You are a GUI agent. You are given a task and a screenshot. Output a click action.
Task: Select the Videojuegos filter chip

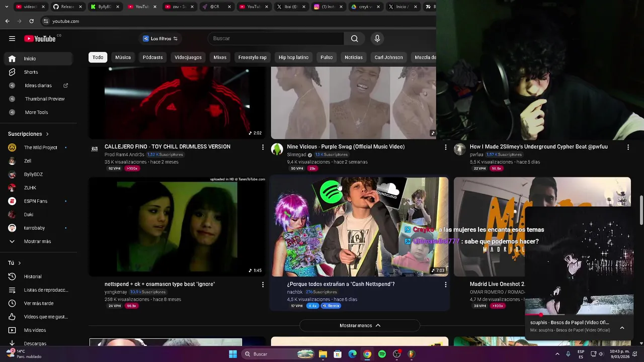[188, 57]
